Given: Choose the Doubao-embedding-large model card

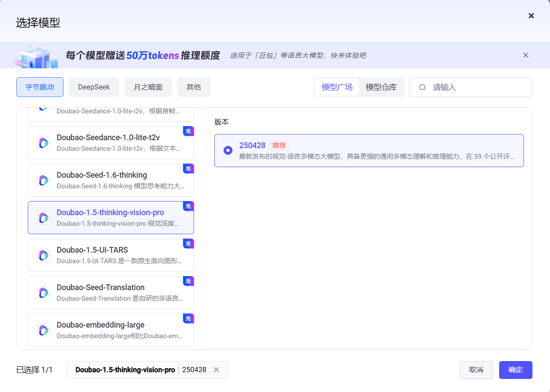Looking at the screenshot, I should [x=111, y=330].
